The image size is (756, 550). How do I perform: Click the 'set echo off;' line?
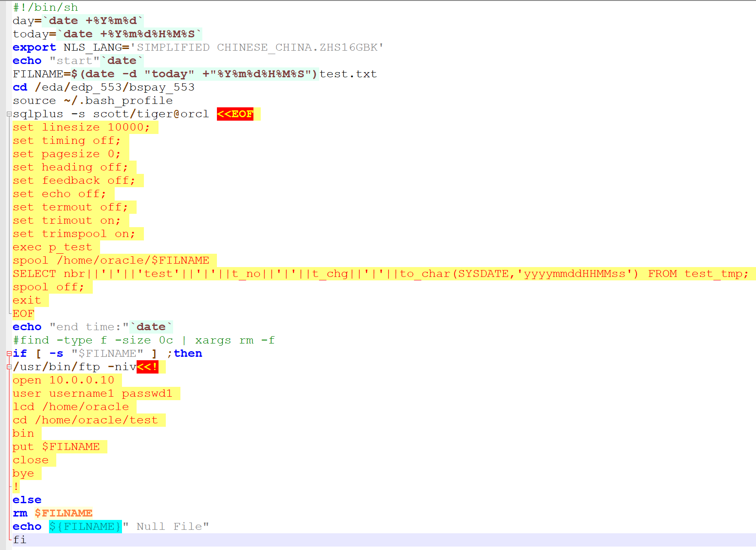pyautogui.click(x=59, y=194)
